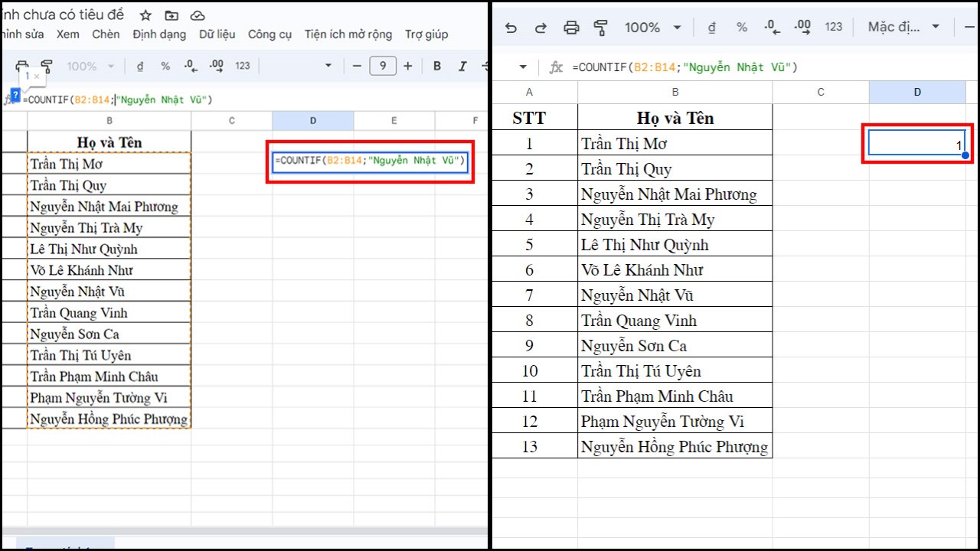Open the Mặc đị... font dropdown
The image size is (980, 551).
(903, 28)
